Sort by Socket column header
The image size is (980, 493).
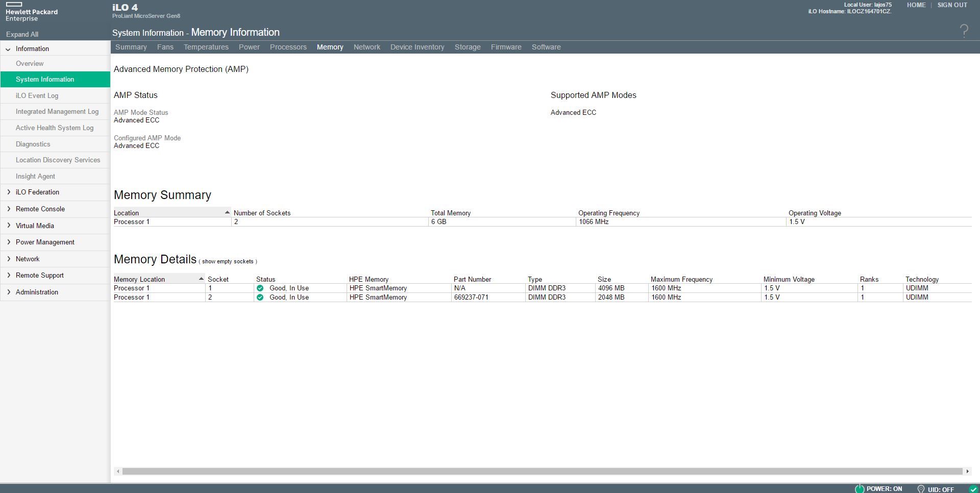(218, 279)
